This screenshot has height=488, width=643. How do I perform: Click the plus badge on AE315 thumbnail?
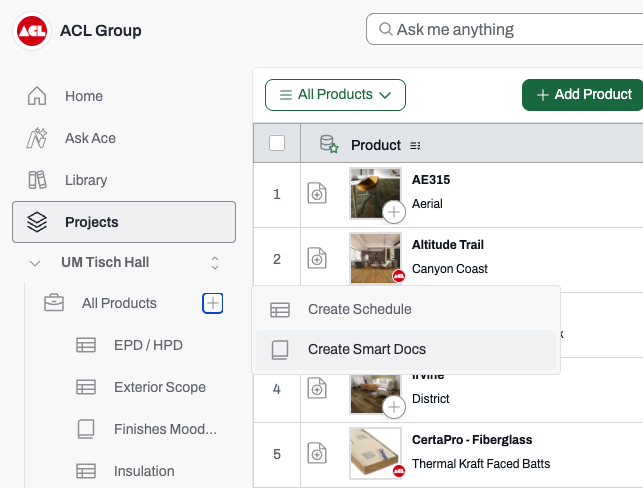pyautogui.click(x=394, y=212)
